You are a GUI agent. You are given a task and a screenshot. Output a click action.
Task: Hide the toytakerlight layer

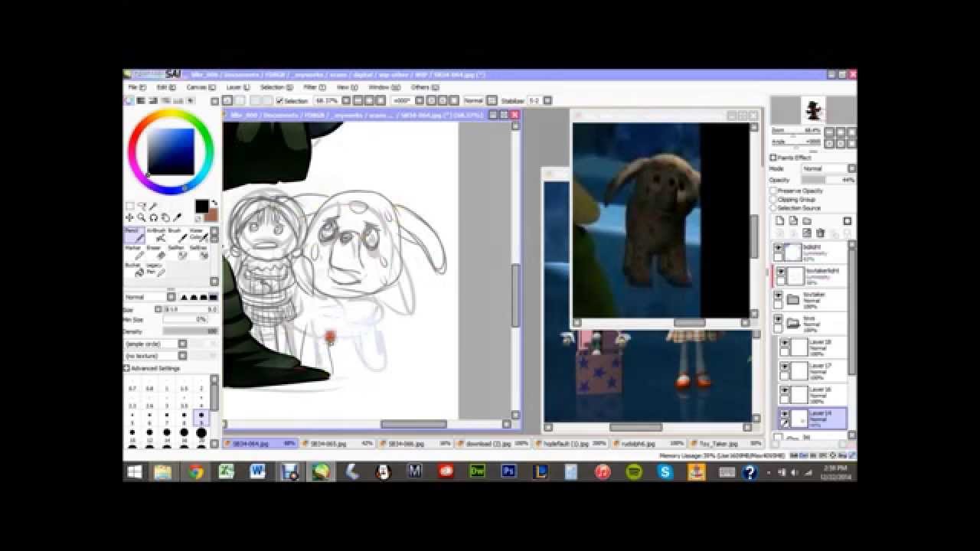coord(781,272)
